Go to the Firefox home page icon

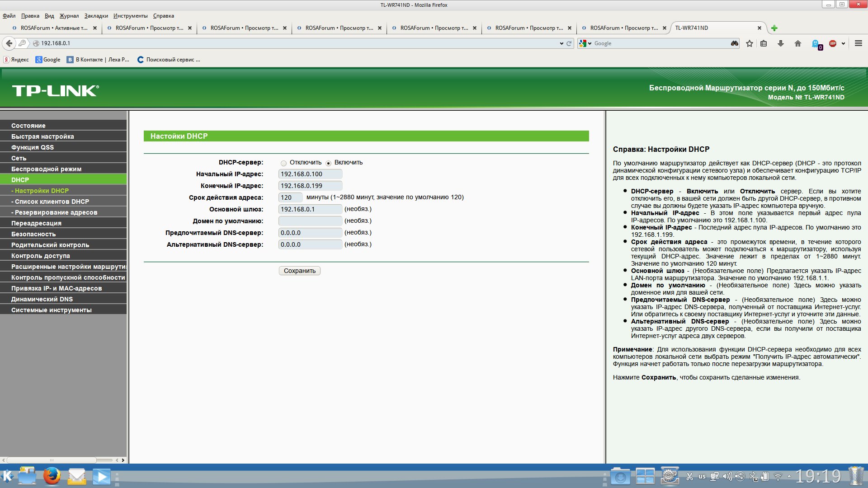tap(797, 43)
